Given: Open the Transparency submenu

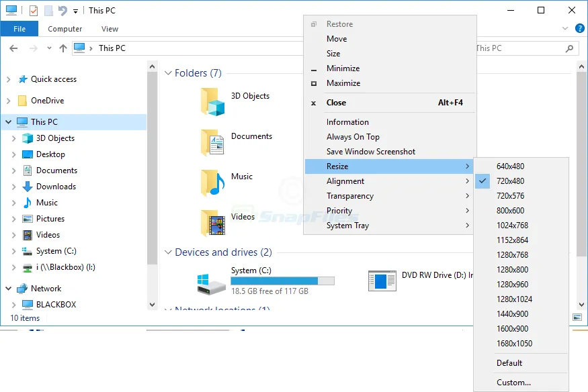Looking at the screenshot, I should pos(390,196).
